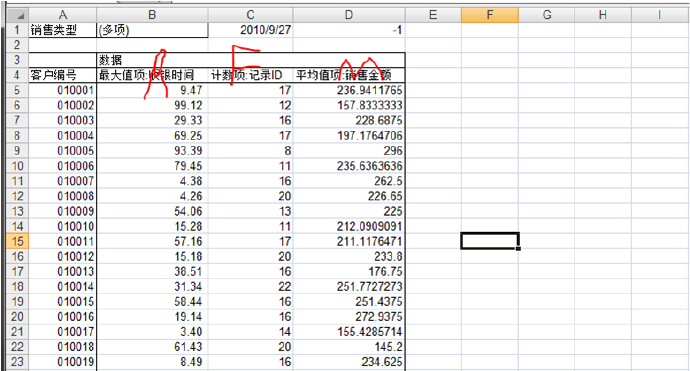Screen dimensions: 690x371
Task: Click the 最大值项:收银时间 header cell
Action: pyautogui.click(x=152, y=75)
